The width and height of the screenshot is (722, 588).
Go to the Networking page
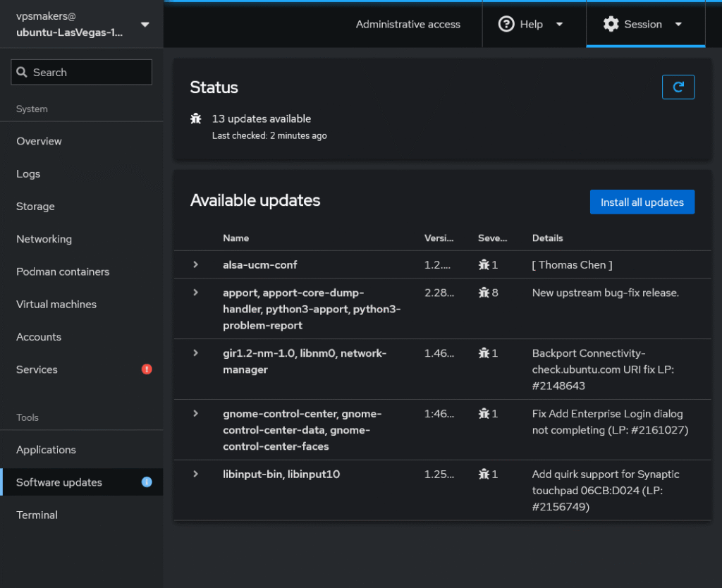tap(82, 239)
